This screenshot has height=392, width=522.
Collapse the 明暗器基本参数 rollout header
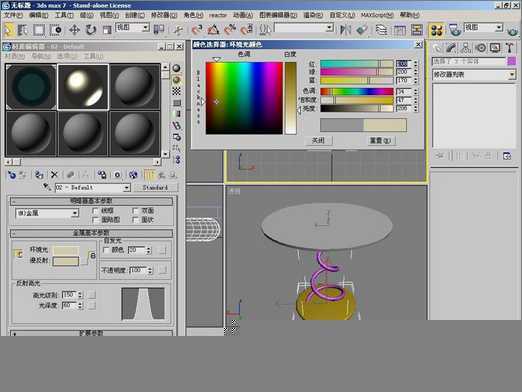pos(91,201)
